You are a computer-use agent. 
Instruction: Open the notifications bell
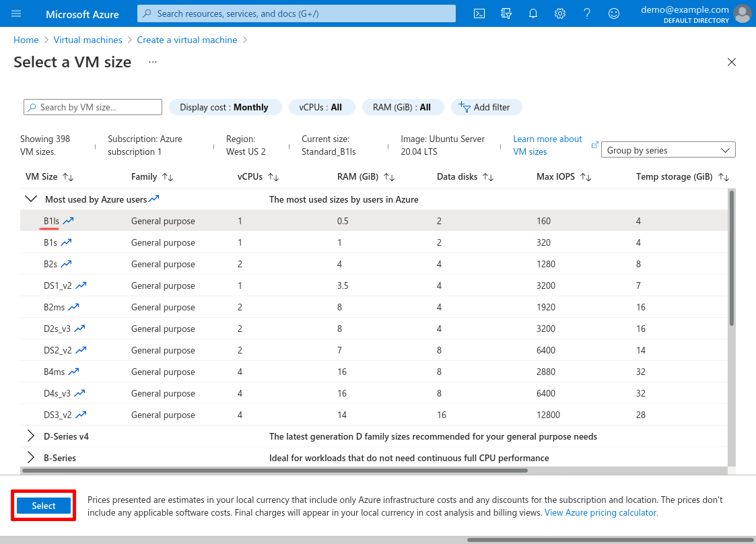coord(532,13)
